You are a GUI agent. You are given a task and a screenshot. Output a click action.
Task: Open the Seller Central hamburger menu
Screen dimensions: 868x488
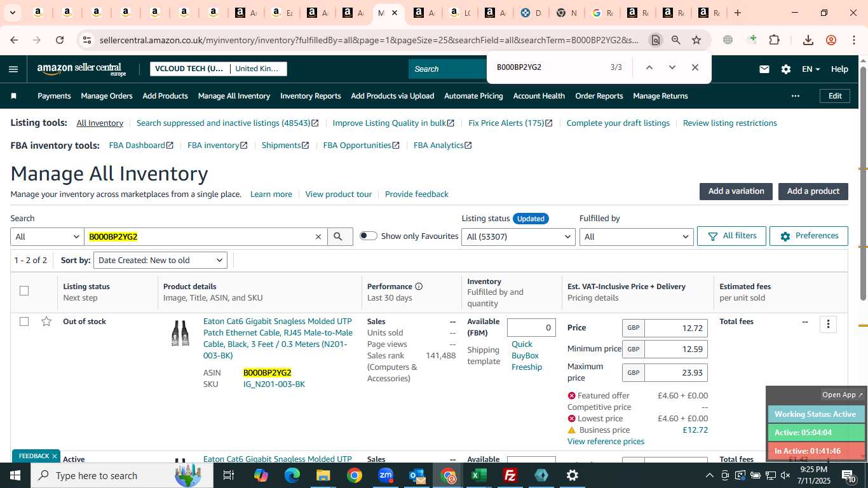[x=13, y=69]
